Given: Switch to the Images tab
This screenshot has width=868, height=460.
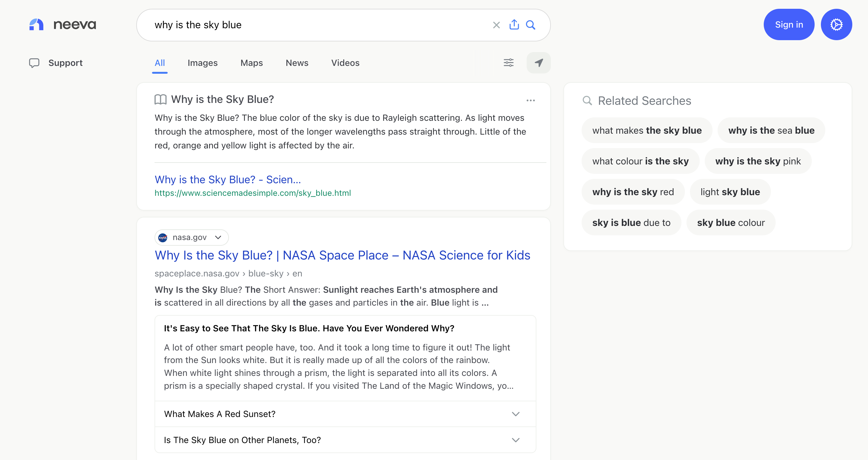Looking at the screenshot, I should (203, 63).
